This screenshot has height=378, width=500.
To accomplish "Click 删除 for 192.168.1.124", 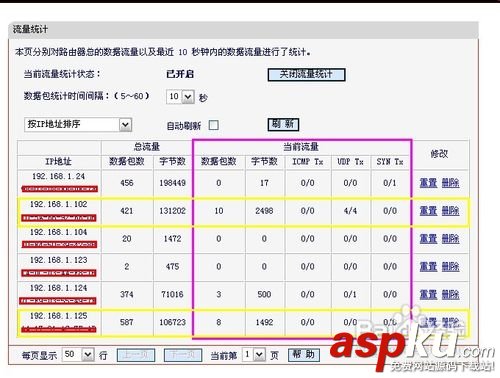I will point(450,294).
